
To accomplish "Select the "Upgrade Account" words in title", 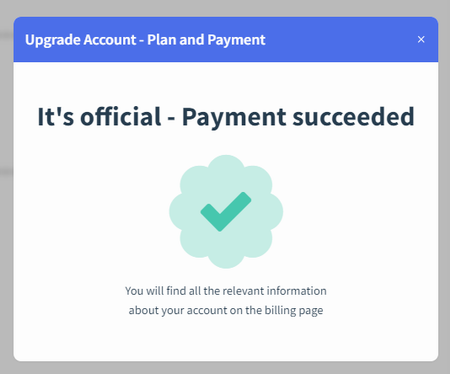I will click(80, 40).
